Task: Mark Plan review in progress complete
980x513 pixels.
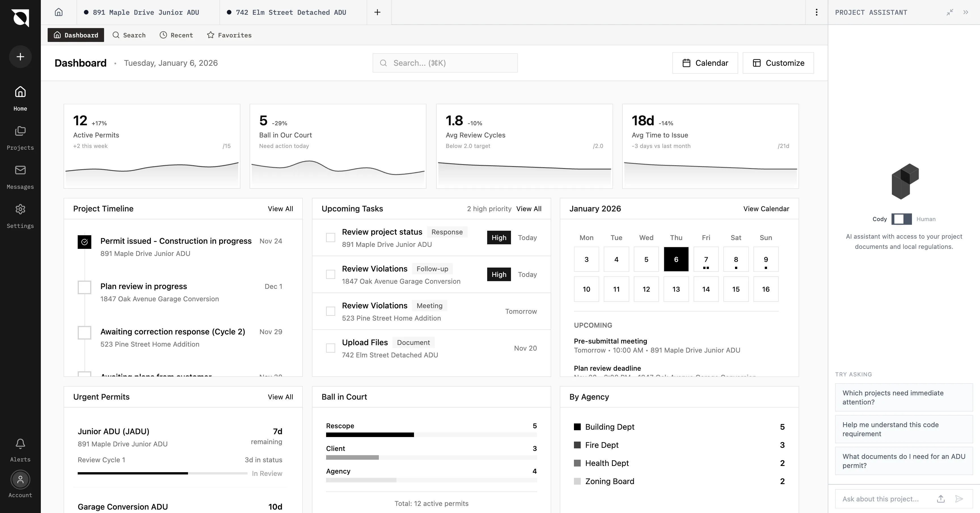Action: [x=85, y=287]
